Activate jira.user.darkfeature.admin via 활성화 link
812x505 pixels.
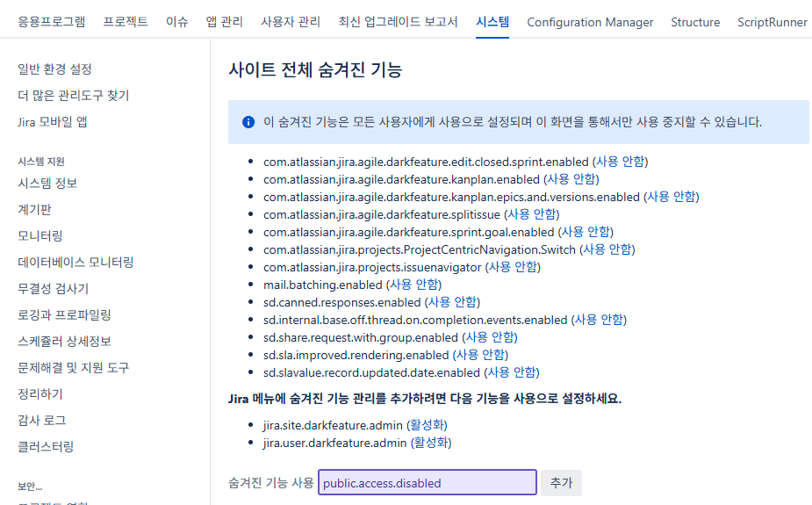click(431, 443)
